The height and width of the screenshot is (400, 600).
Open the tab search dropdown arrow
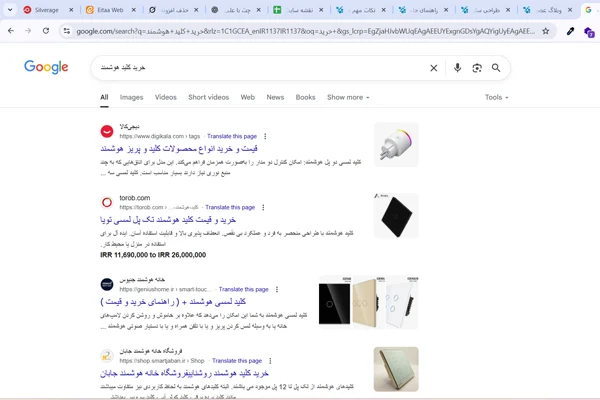(x=10, y=10)
